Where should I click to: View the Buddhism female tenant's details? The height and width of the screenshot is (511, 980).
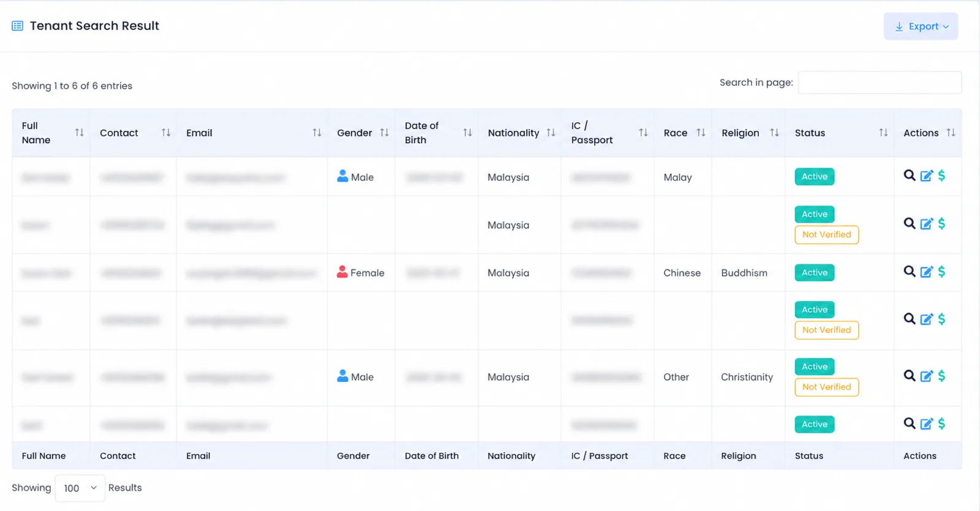[x=910, y=271]
